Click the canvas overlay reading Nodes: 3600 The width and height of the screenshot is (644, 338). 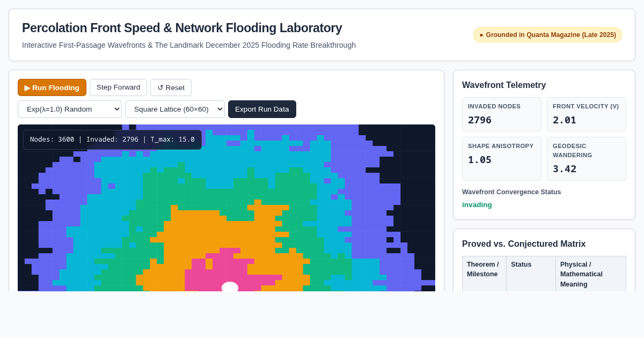point(112,139)
